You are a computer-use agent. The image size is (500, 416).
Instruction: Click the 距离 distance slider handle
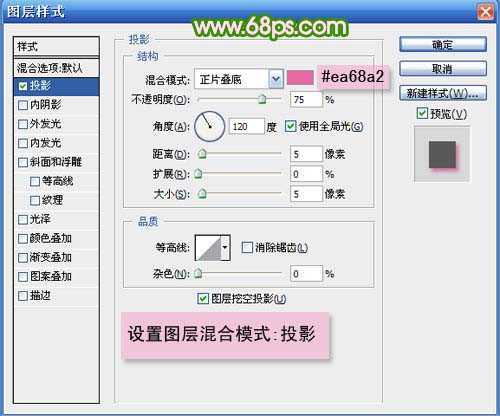(202, 154)
